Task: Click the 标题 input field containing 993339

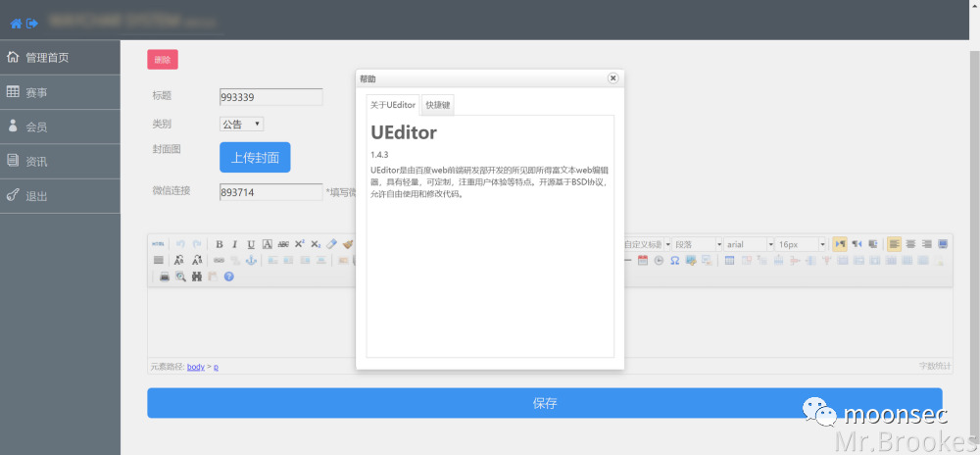Action: click(271, 97)
